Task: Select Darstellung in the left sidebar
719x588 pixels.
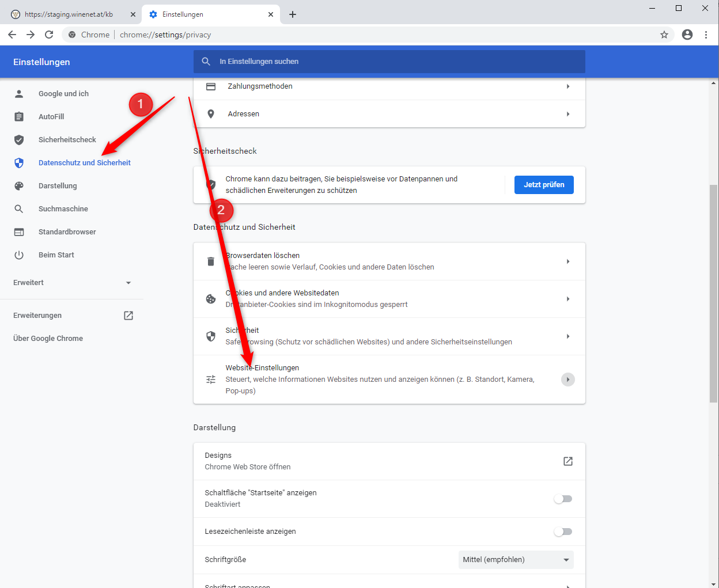Action: (58, 186)
